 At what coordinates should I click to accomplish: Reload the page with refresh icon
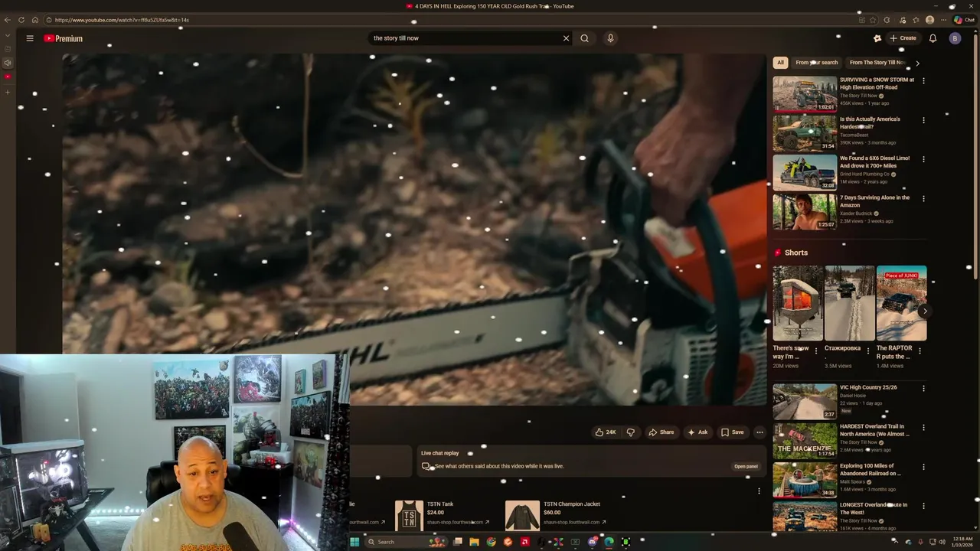coord(21,20)
